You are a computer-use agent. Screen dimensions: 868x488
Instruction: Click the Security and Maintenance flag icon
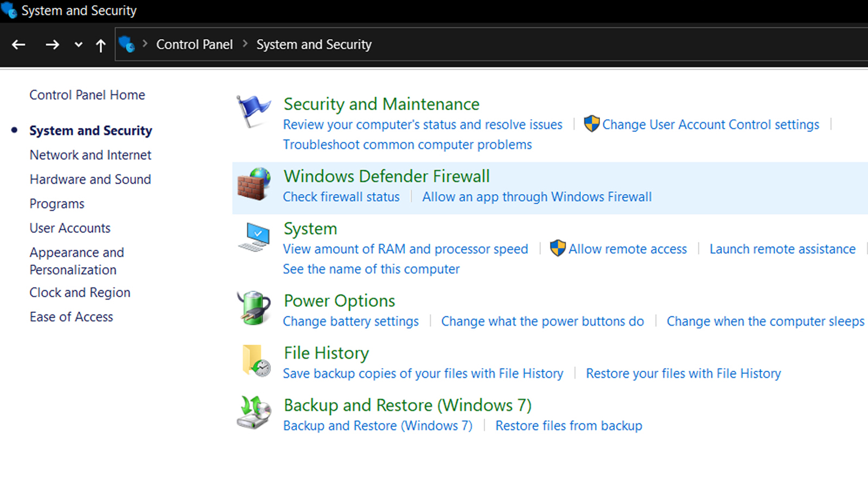click(253, 112)
